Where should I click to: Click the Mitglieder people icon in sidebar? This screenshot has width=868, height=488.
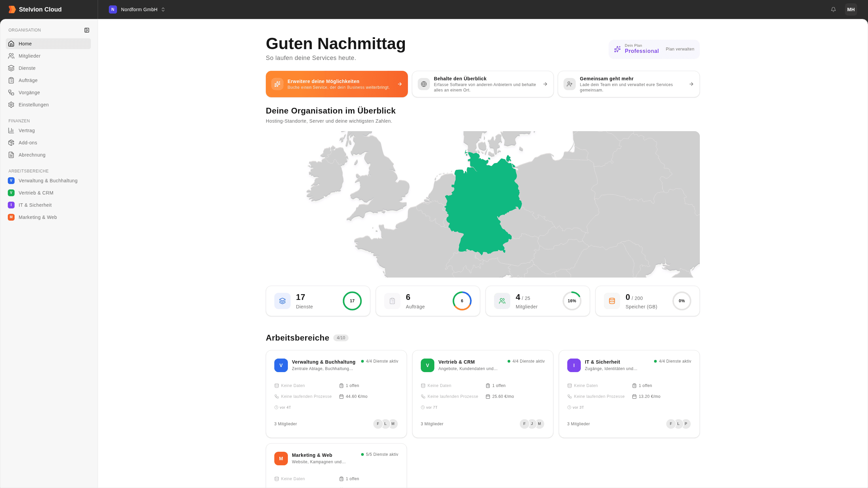click(x=11, y=56)
